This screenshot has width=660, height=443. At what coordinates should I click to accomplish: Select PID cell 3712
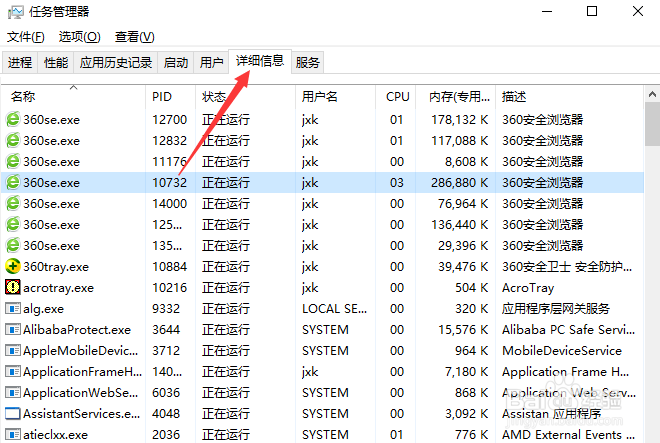(166, 351)
